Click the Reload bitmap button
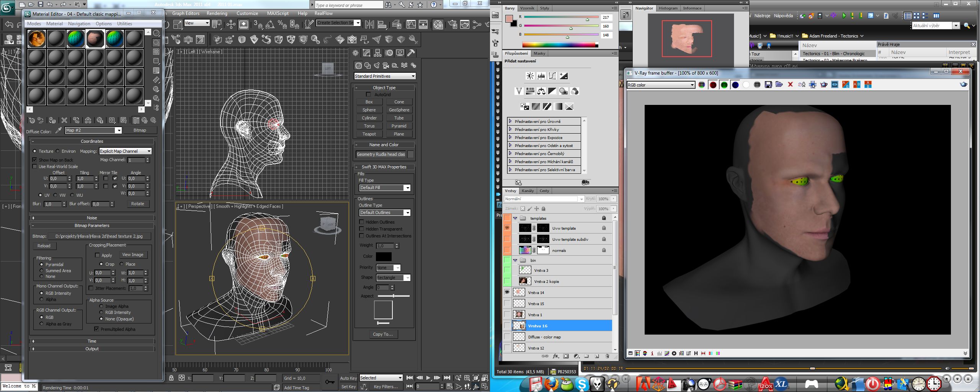The width and height of the screenshot is (980, 392). (x=44, y=246)
